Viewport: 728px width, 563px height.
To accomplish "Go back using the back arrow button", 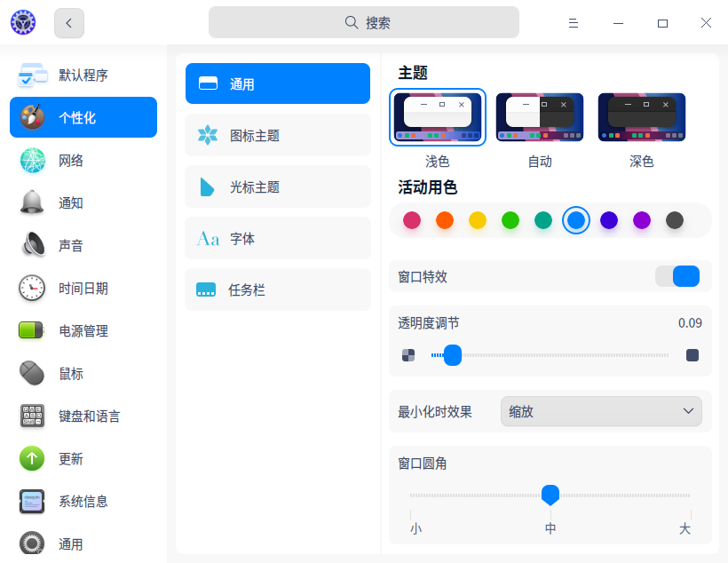I will click(x=68, y=23).
